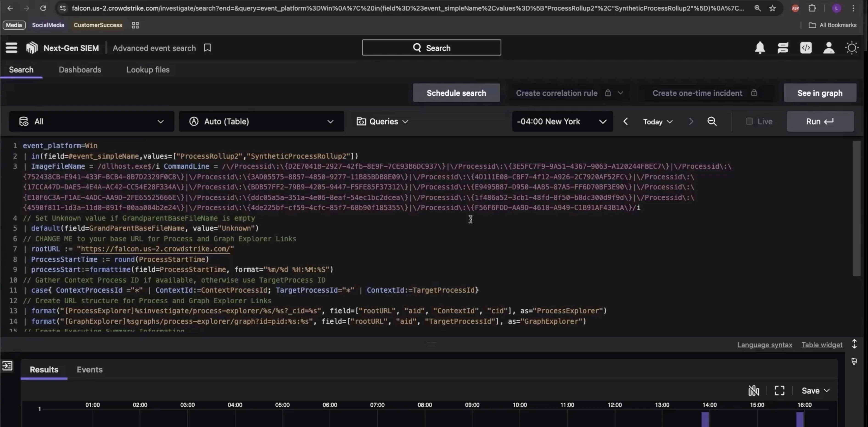Click the CrowdStrike falcon logo
This screenshot has height=427, width=868.
[32, 48]
